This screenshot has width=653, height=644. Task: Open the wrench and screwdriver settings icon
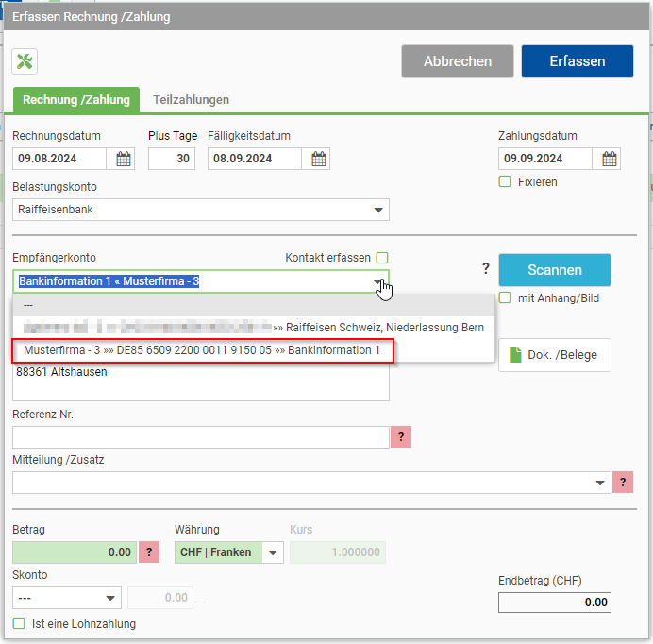[25, 61]
